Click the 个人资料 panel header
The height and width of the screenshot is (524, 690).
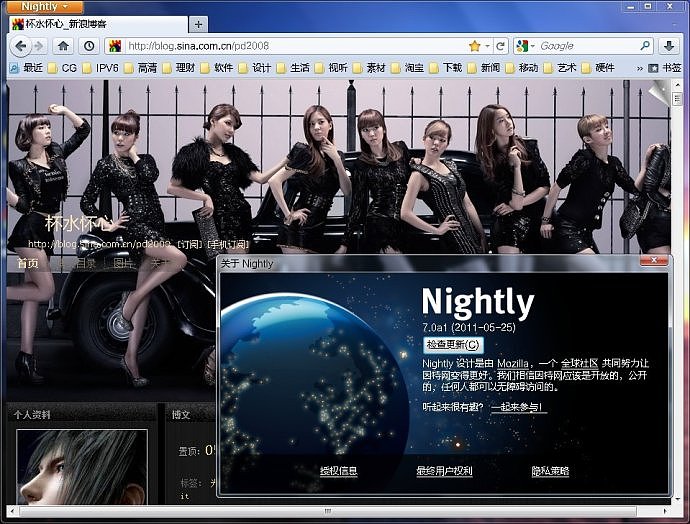tap(32, 414)
